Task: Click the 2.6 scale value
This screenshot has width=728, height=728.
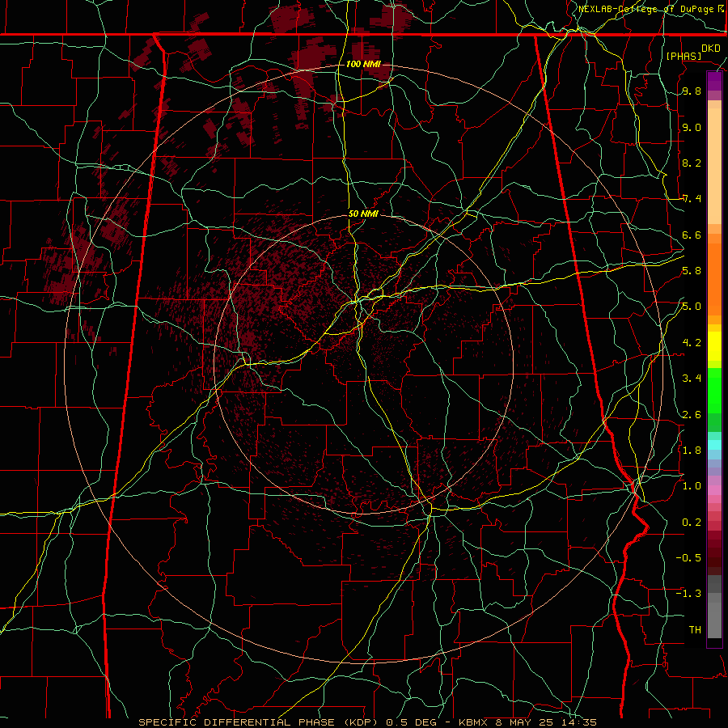Action: tap(692, 414)
